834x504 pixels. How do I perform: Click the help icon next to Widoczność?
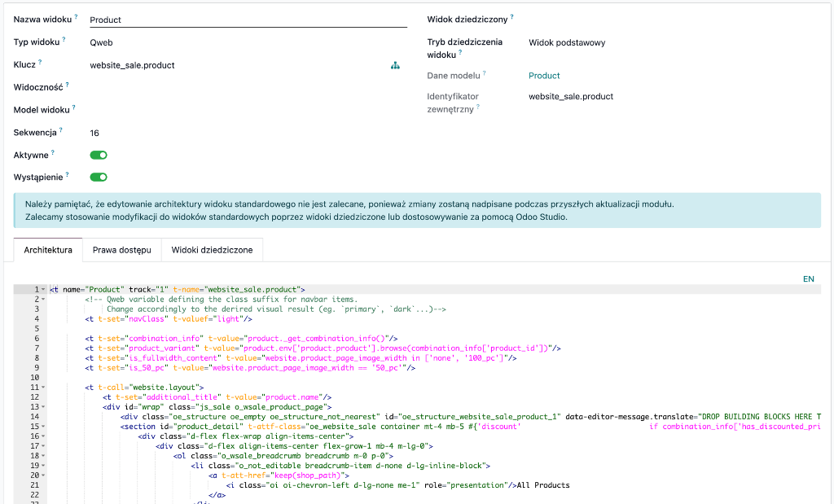pyautogui.click(x=68, y=85)
